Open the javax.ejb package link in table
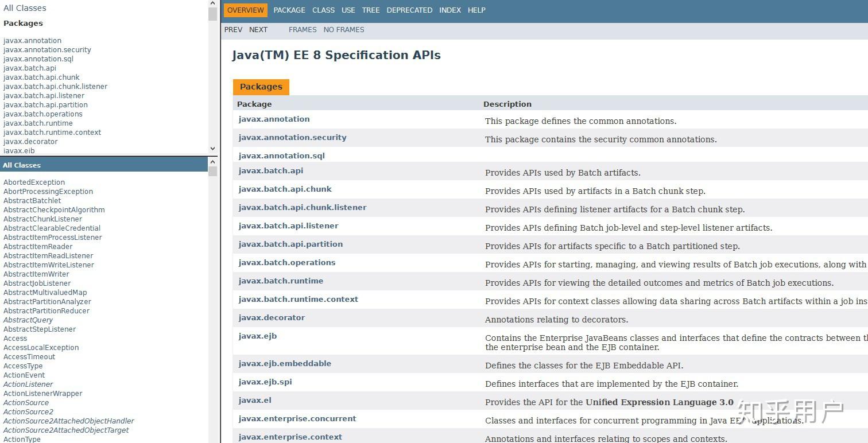This screenshot has height=443, width=868. 258,336
